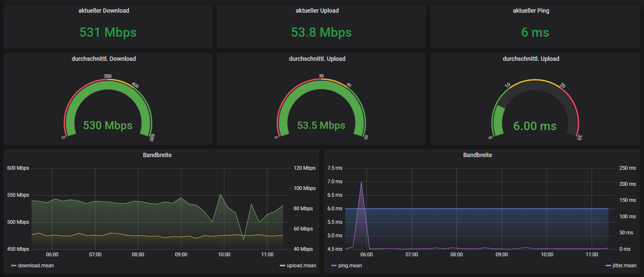Open the 'durchschnittl. Download' panel title menu

click(104, 59)
